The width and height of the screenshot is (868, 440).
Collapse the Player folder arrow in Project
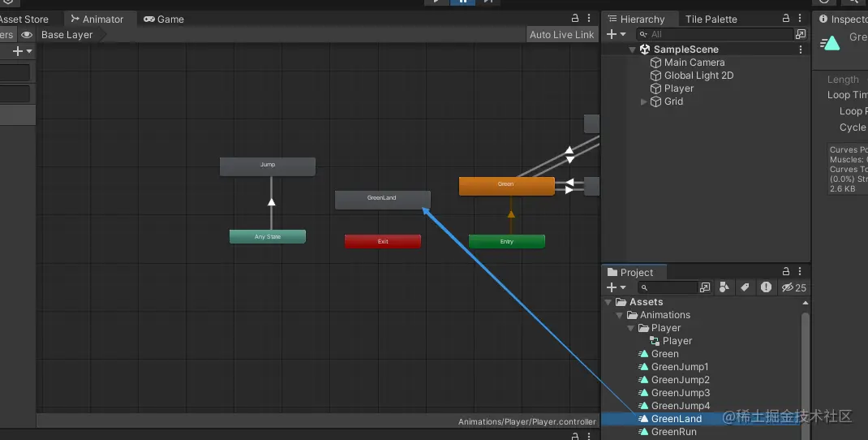tap(630, 328)
